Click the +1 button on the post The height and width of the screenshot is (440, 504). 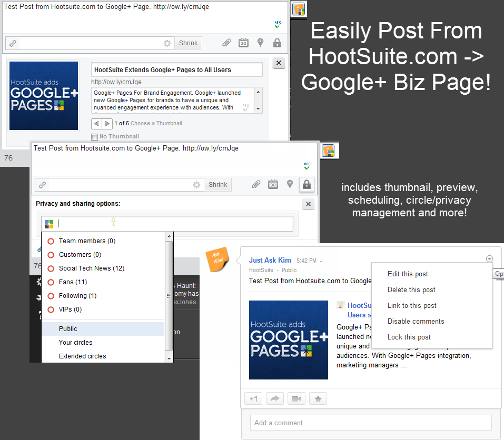253,398
